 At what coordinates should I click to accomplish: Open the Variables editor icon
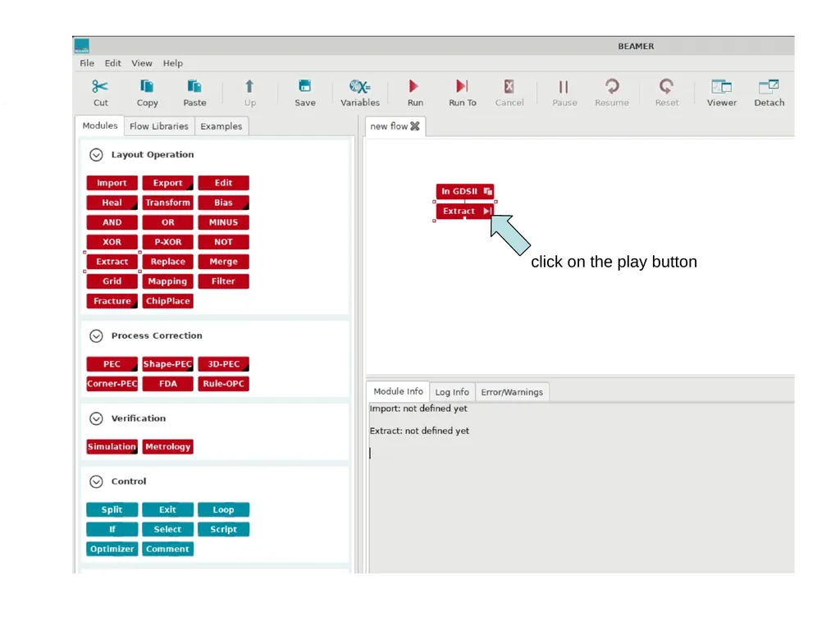point(359,86)
